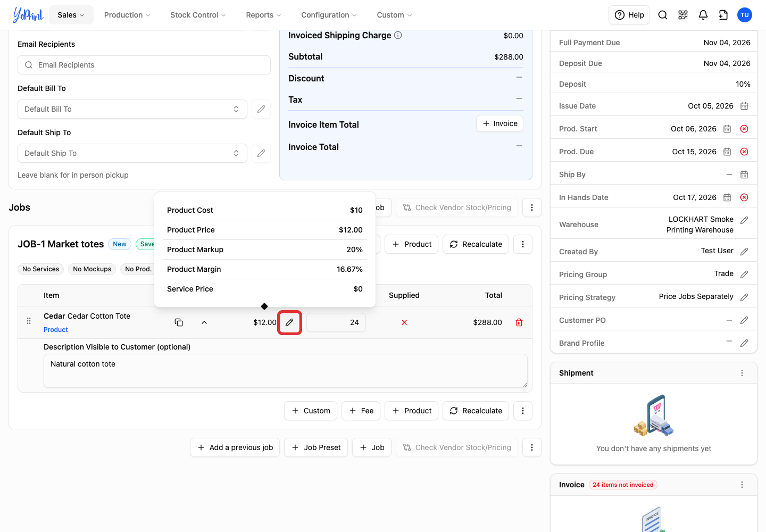This screenshot has width=766, height=532.
Task: Clear the Prod. Start date
Action: point(744,129)
